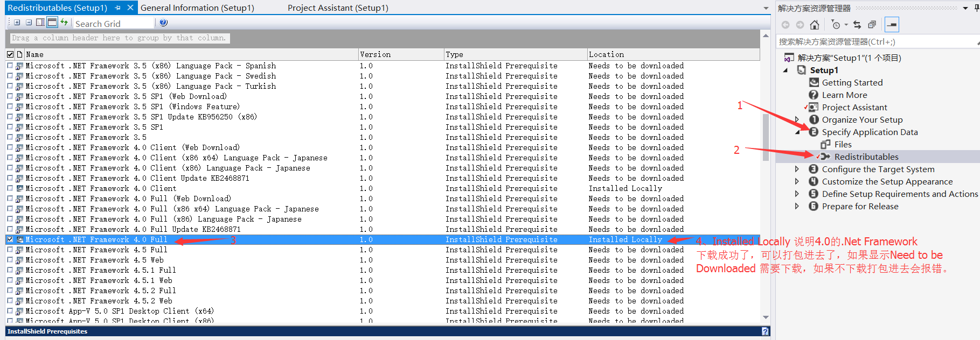Click the grid scroll-down arrow

(766, 317)
